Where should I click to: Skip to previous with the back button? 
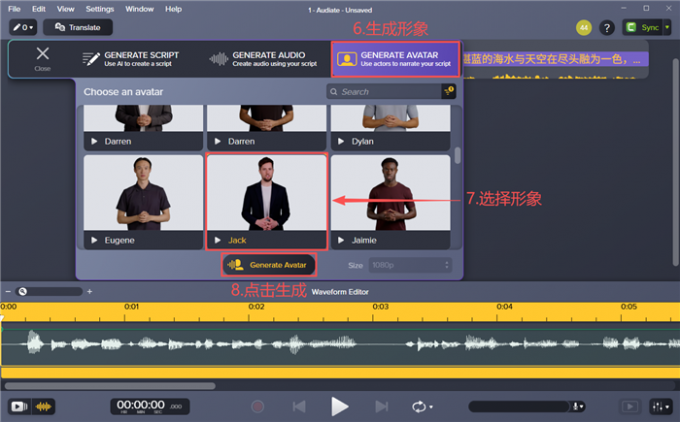[x=299, y=406]
